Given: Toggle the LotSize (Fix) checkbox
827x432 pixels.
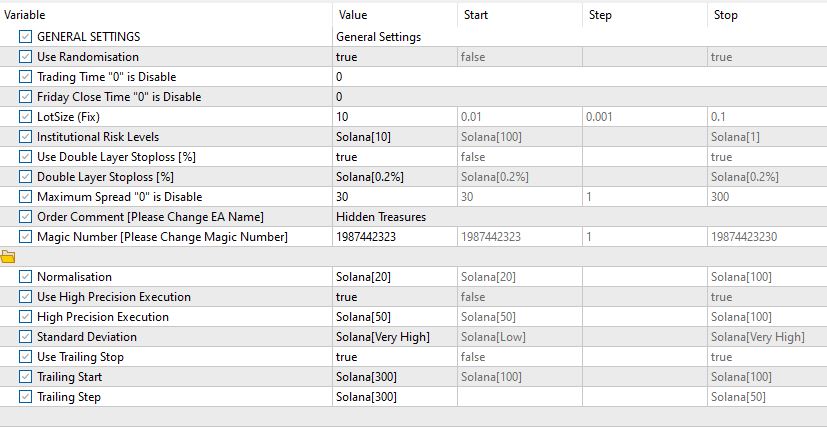Looking at the screenshot, I should coord(25,117).
